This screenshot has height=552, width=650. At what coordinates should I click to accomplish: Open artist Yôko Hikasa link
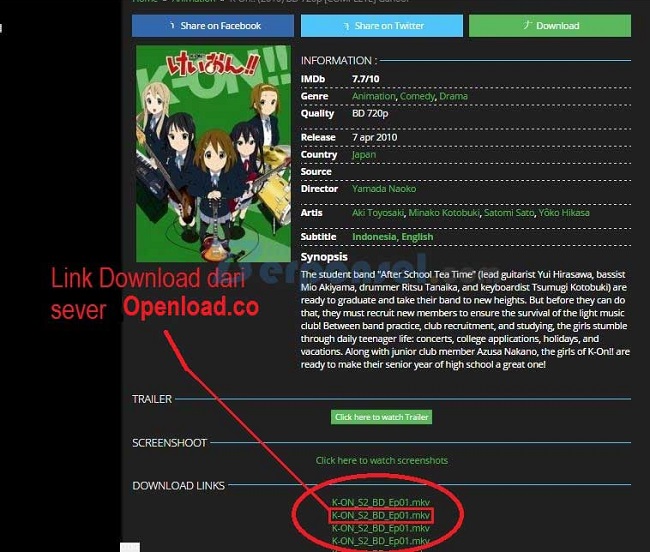564,213
